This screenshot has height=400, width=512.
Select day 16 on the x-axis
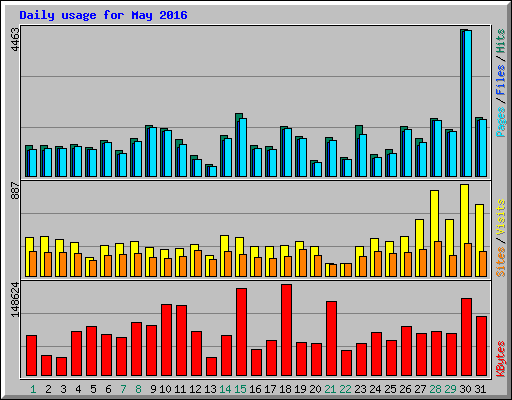point(255,389)
